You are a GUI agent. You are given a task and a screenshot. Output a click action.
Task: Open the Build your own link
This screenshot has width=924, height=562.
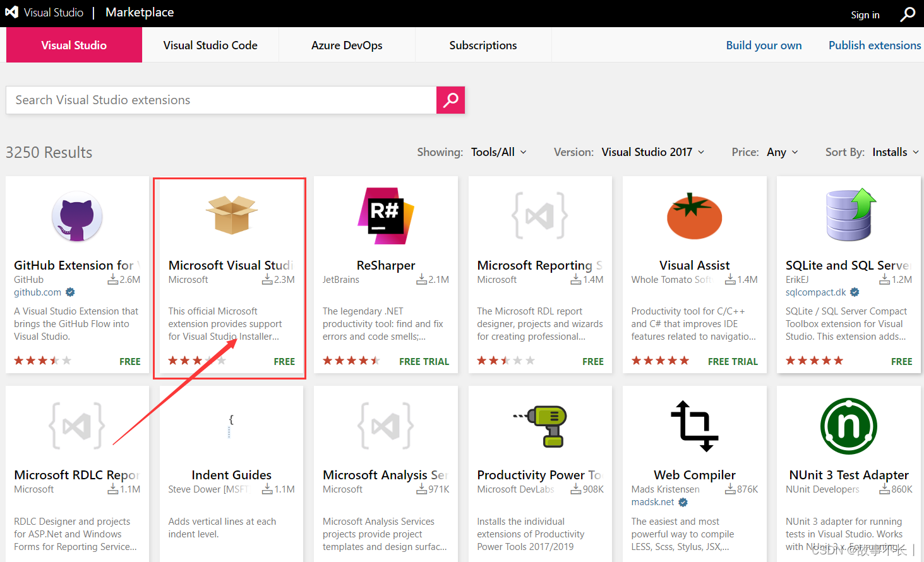pyautogui.click(x=764, y=45)
